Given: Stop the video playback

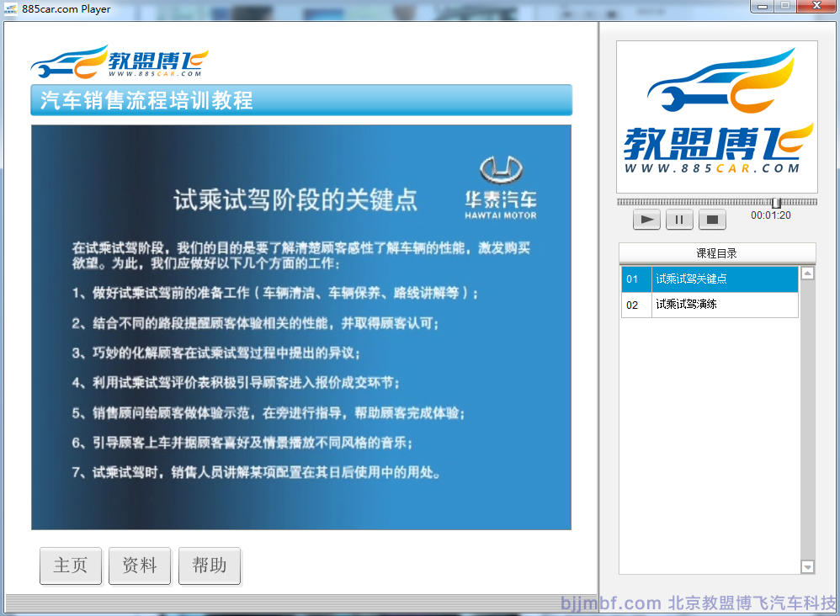Looking at the screenshot, I should (x=711, y=220).
